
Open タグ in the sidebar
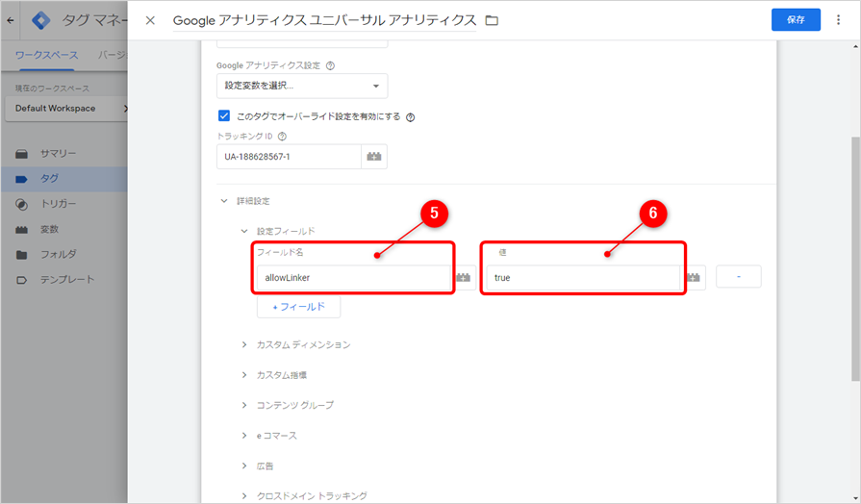[x=63, y=179]
